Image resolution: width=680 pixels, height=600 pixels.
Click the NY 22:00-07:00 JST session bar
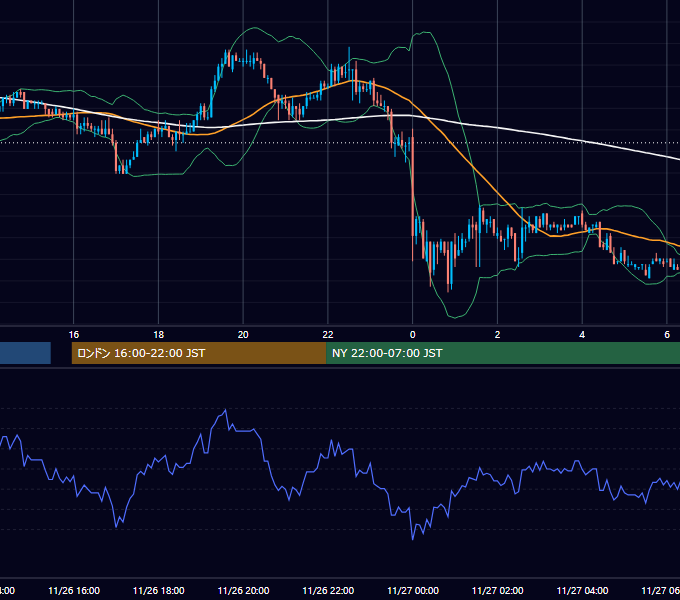click(x=503, y=353)
